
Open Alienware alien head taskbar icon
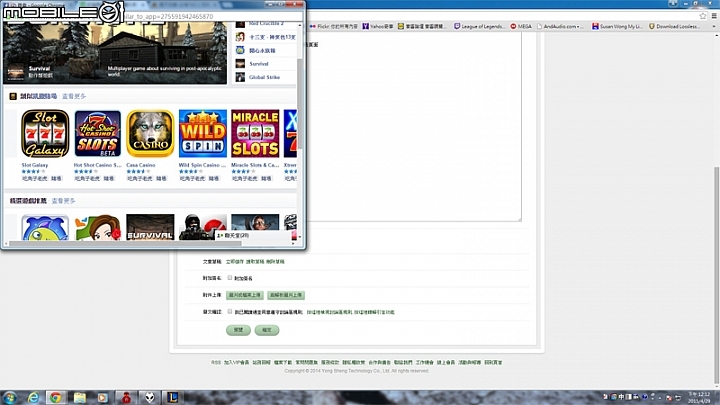pyautogui.click(x=150, y=398)
